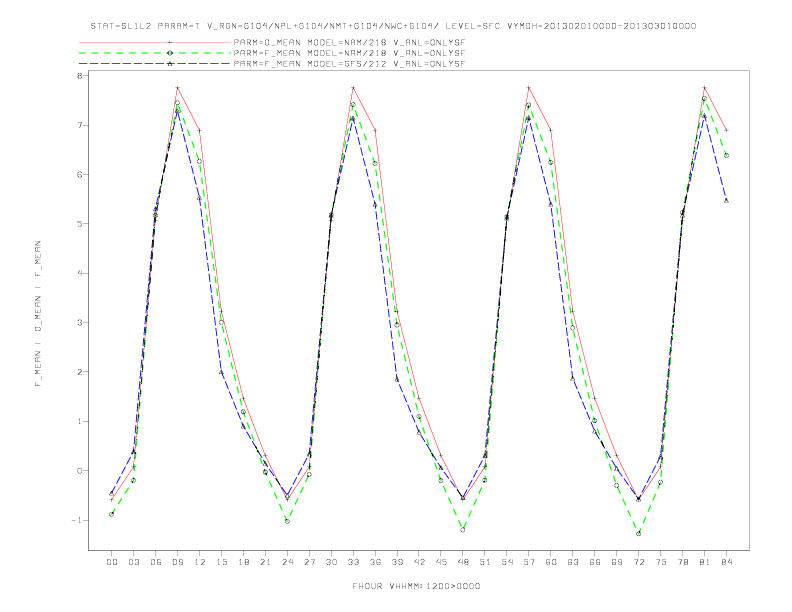Click y-axis tick label 7
The image size is (792, 612).
(79, 125)
